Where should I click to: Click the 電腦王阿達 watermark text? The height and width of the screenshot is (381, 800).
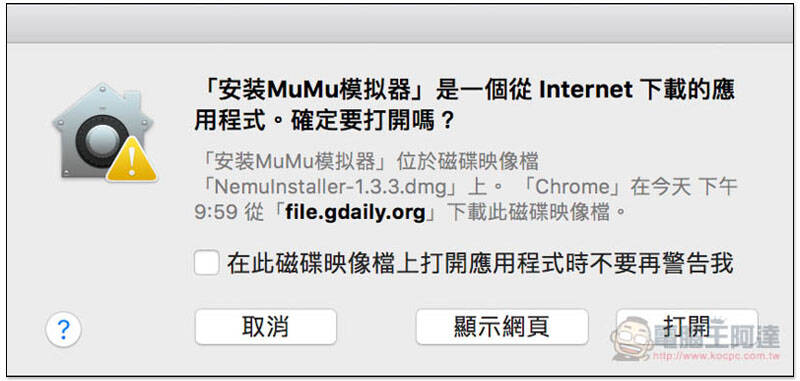[x=717, y=337]
